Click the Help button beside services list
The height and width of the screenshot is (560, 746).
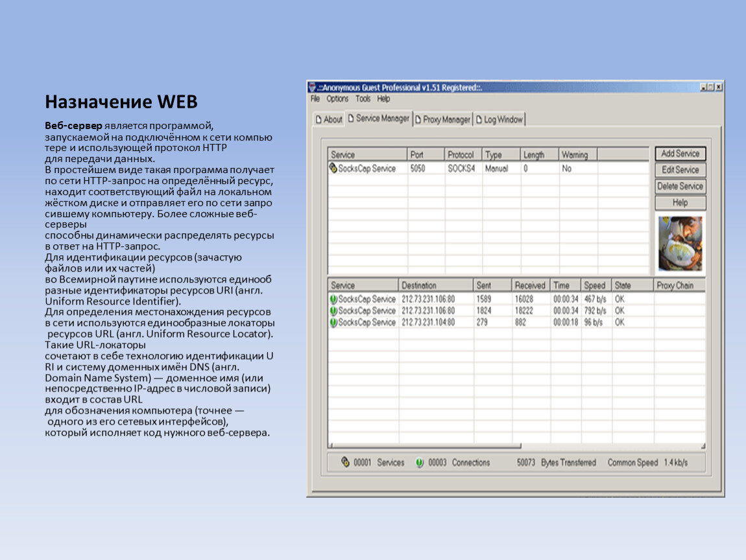tap(680, 202)
